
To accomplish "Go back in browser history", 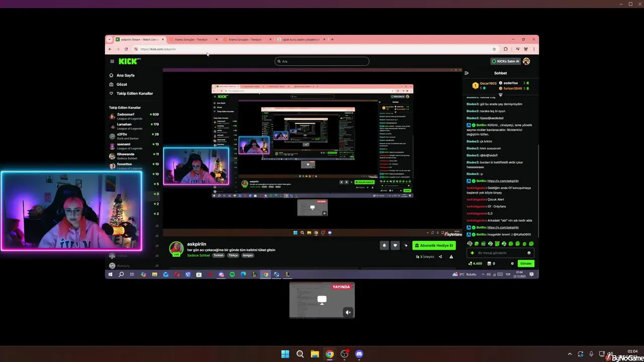I will tap(111, 49).
